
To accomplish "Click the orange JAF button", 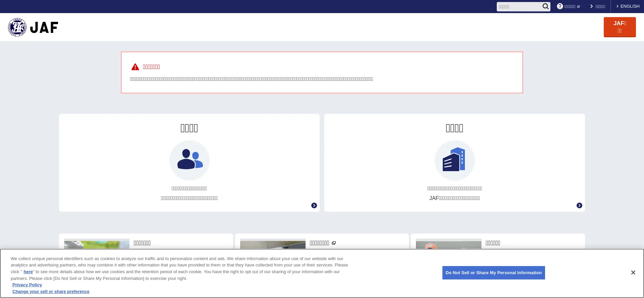I will [x=620, y=27].
